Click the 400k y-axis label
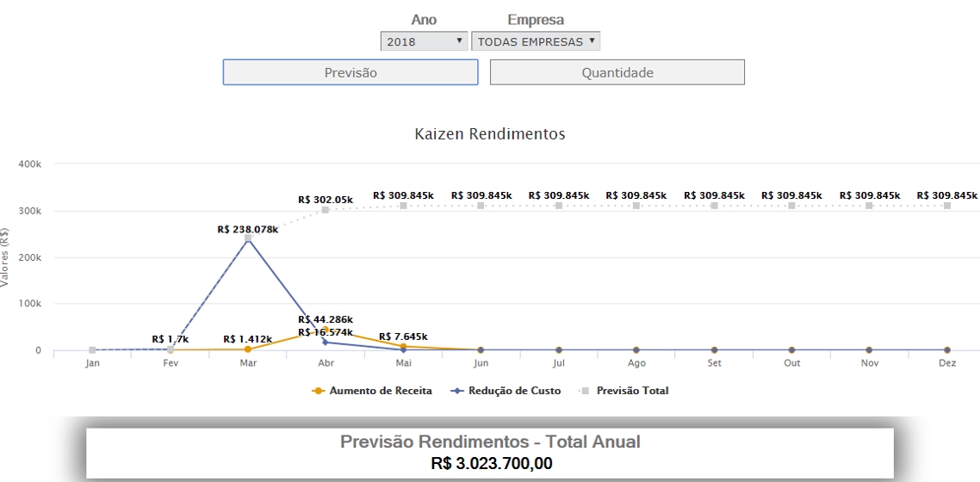The width and height of the screenshot is (980, 482). coord(30,164)
